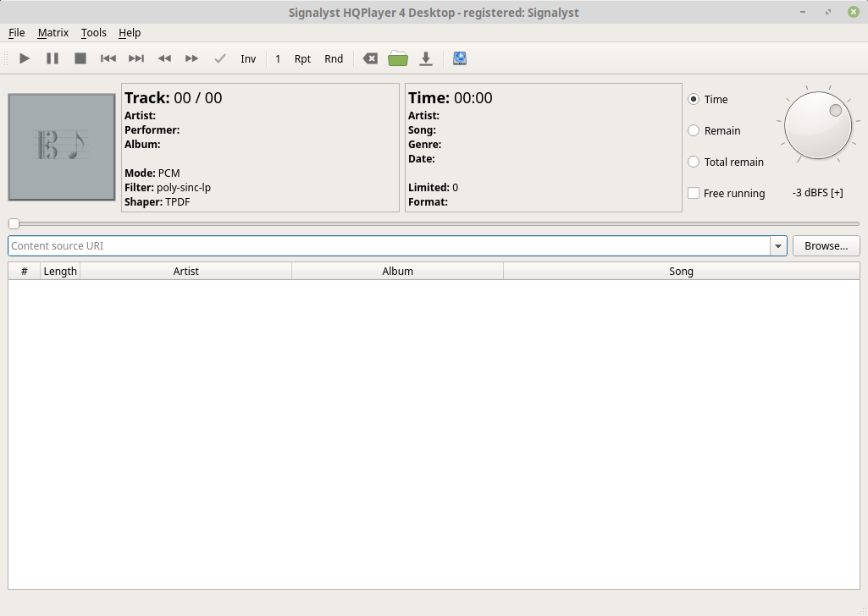Clear the playlist with the backspace icon
Image resolution: width=868 pixels, height=616 pixels.
click(370, 58)
